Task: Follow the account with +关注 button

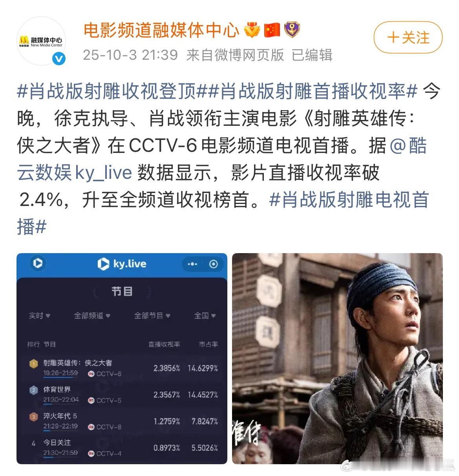Action: (x=408, y=38)
